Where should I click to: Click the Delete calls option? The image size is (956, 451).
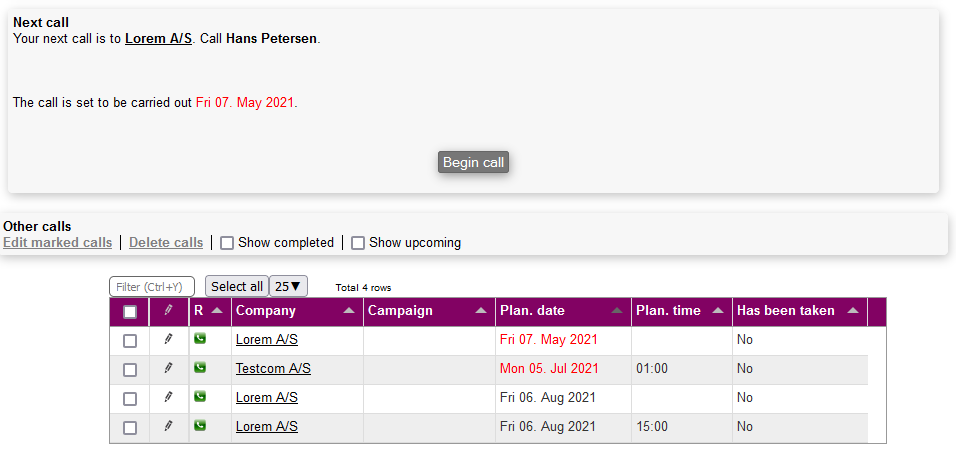[166, 243]
